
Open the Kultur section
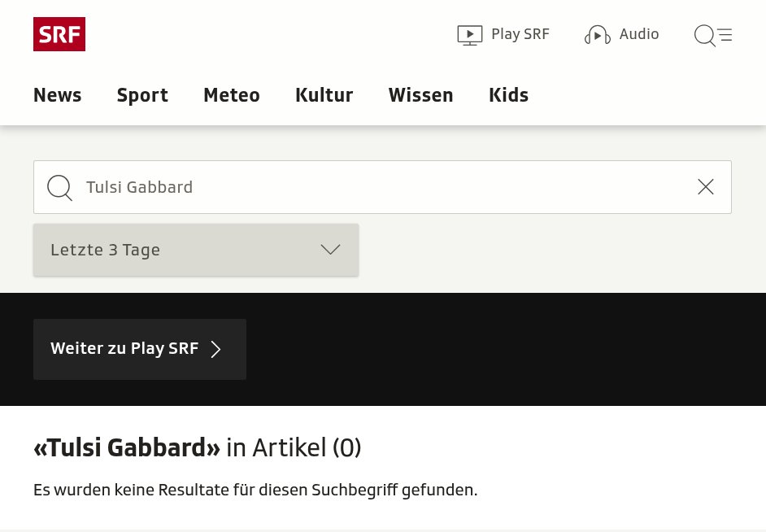coord(324,95)
